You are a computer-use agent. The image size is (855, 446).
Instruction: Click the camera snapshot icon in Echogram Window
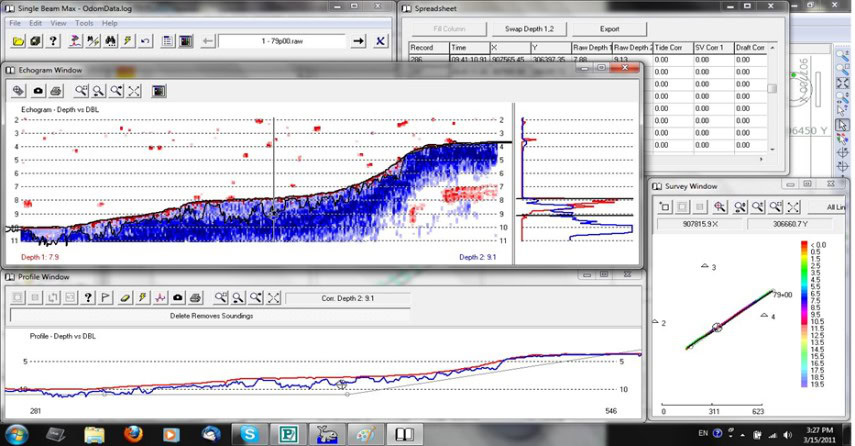click(38, 91)
